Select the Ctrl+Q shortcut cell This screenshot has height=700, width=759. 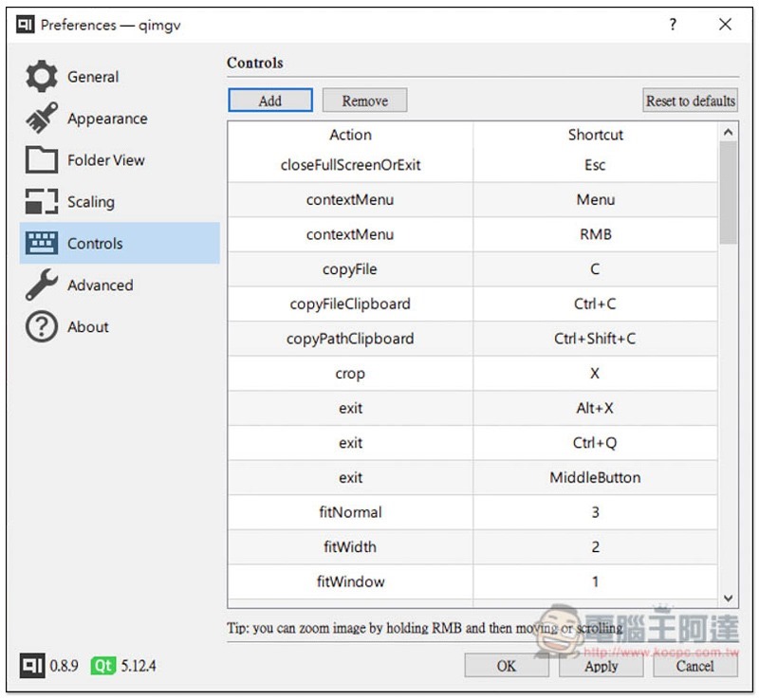coord(596,443)
